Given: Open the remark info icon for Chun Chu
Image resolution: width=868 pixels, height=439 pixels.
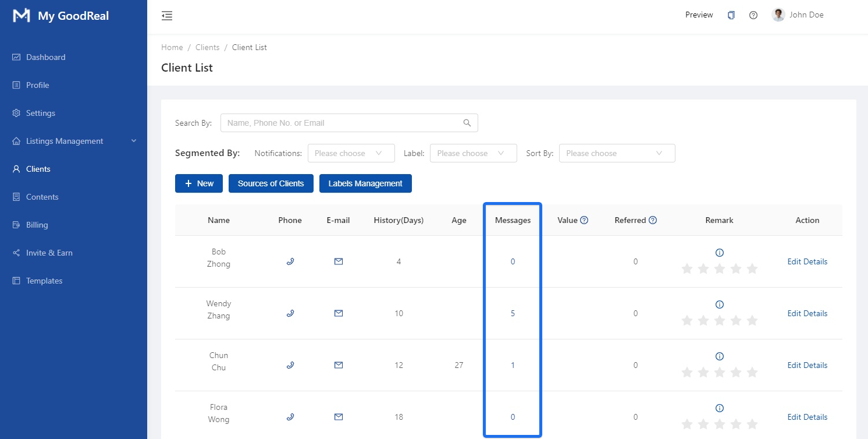Looking at the screenshot, I should [719, 356].
